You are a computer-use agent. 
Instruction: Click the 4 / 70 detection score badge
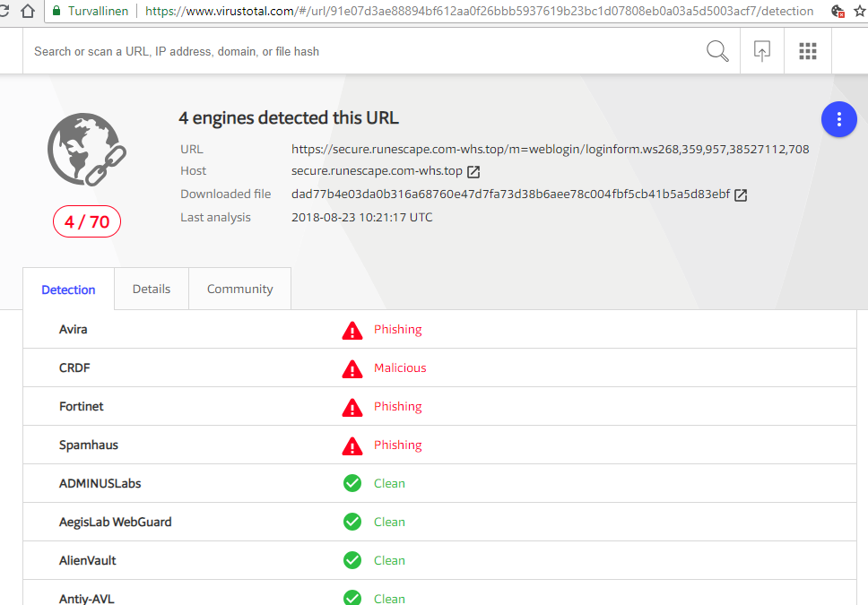pyautogui.click(x=87, y=221)
